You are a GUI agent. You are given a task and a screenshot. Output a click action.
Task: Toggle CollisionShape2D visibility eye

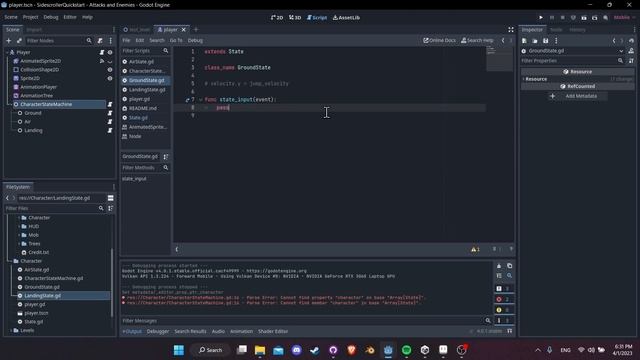(x=110, y=70)
